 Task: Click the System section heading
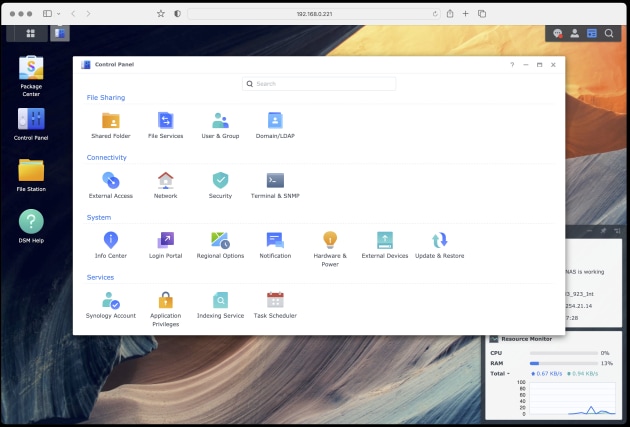tap(99, 217)
